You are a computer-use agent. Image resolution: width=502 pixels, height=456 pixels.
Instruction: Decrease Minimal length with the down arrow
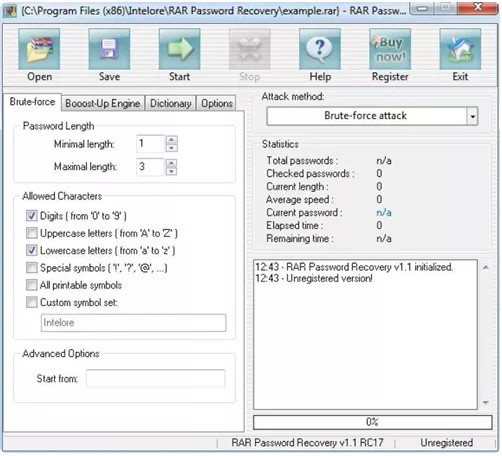click(171, 148)
